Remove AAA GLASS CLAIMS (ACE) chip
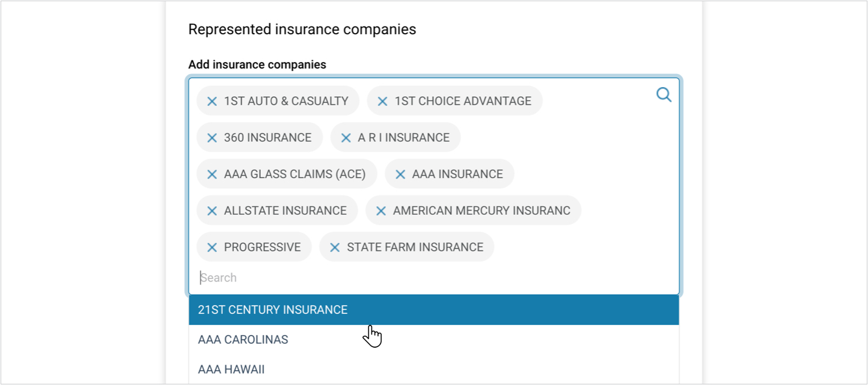 point(212,174)
